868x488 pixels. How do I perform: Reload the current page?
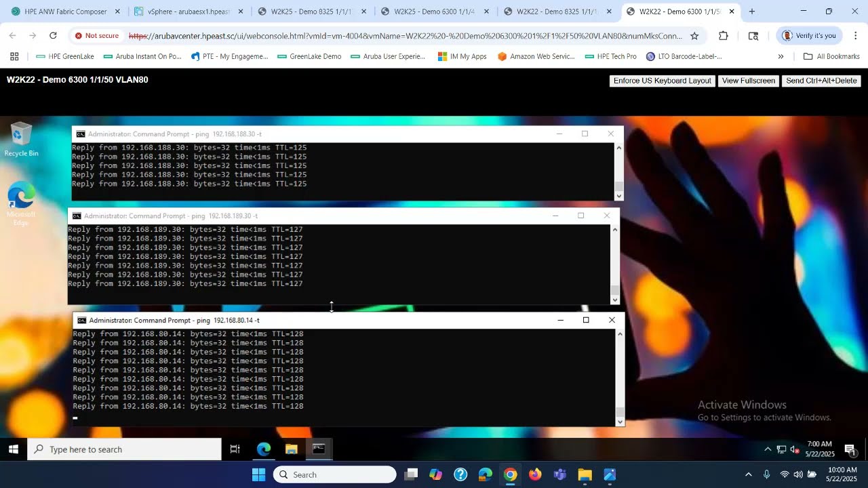[x=53, y=36]
